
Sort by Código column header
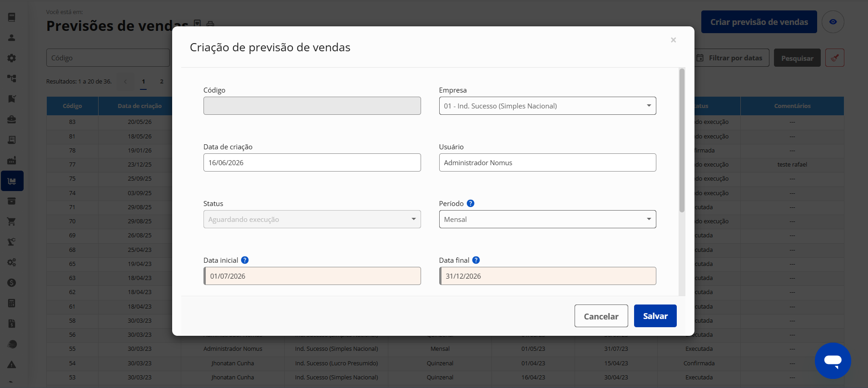point(72,106)
